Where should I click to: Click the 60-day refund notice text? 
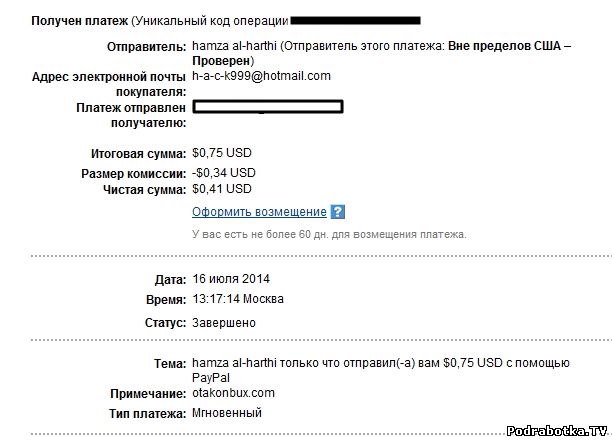coord(329,234)
